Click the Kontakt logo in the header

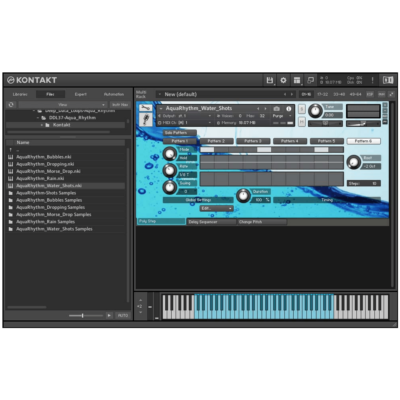tap(32, 80)
